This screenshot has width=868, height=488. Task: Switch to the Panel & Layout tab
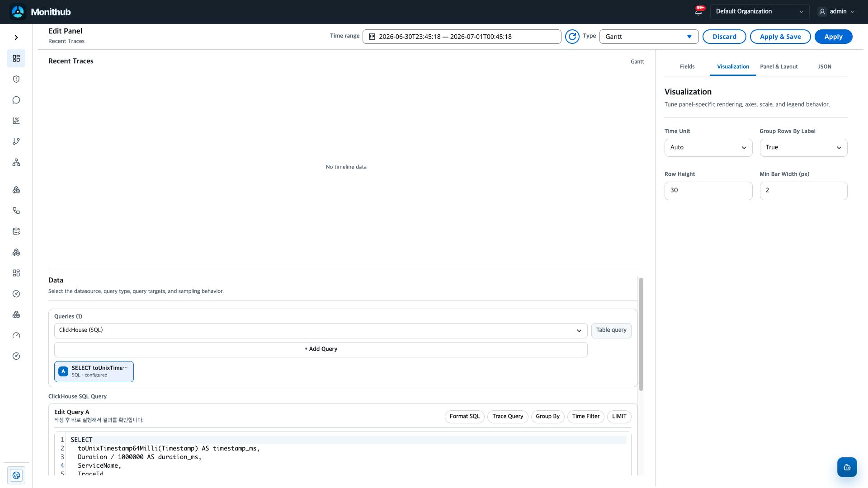[778, 66]
